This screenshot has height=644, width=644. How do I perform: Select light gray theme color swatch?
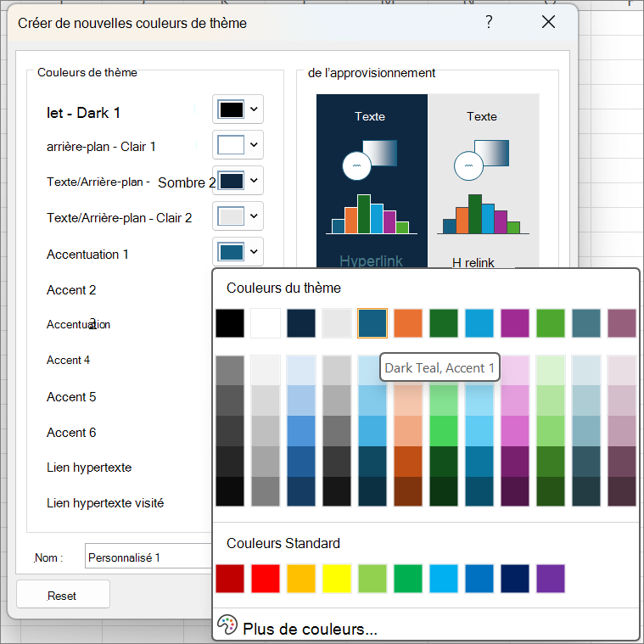337,323
